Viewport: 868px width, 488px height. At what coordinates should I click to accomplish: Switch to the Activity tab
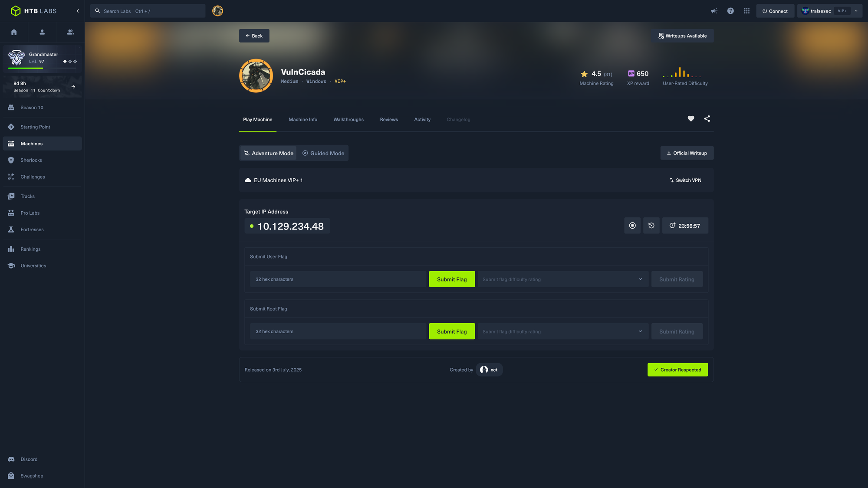(x=422, y=119)
